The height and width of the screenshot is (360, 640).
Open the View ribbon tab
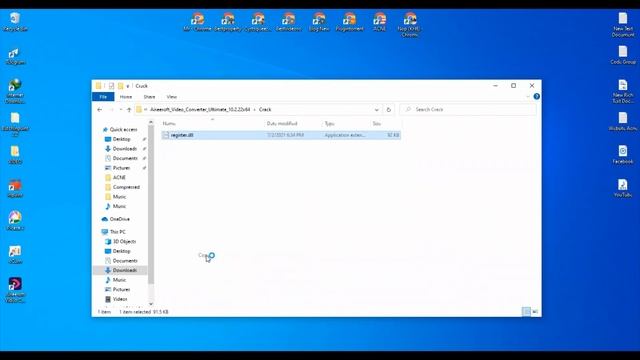tap(171, 97)
